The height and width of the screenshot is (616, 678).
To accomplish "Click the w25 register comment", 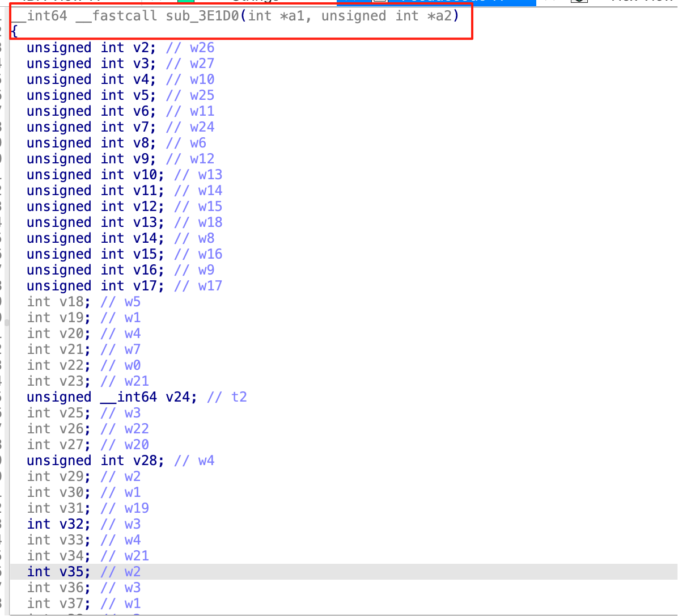I will point(202,96).
